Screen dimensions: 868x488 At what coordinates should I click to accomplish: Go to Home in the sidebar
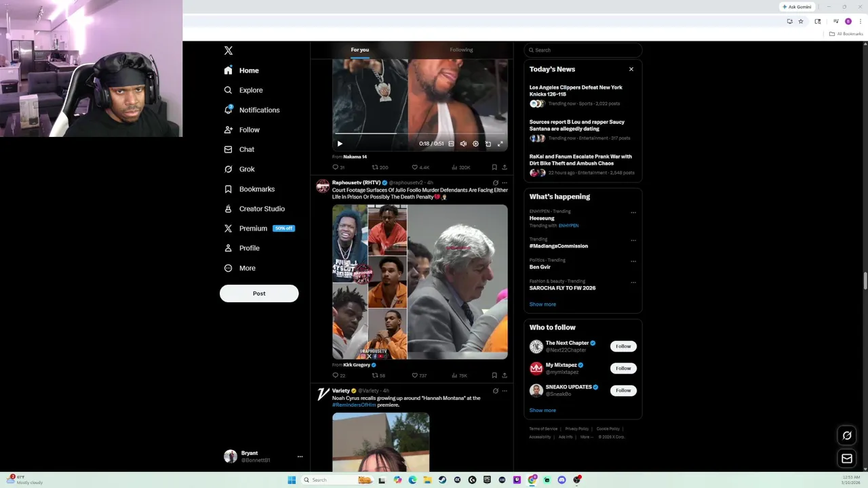click(241, 70)
